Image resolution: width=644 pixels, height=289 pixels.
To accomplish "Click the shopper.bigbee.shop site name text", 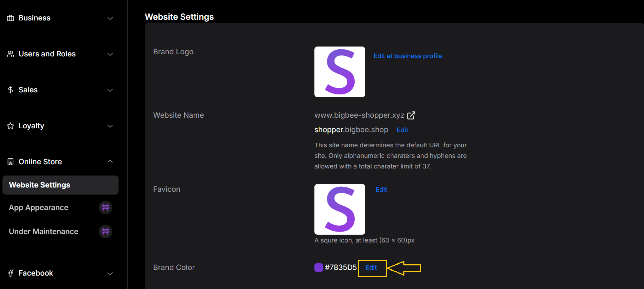I will (351, 130).
